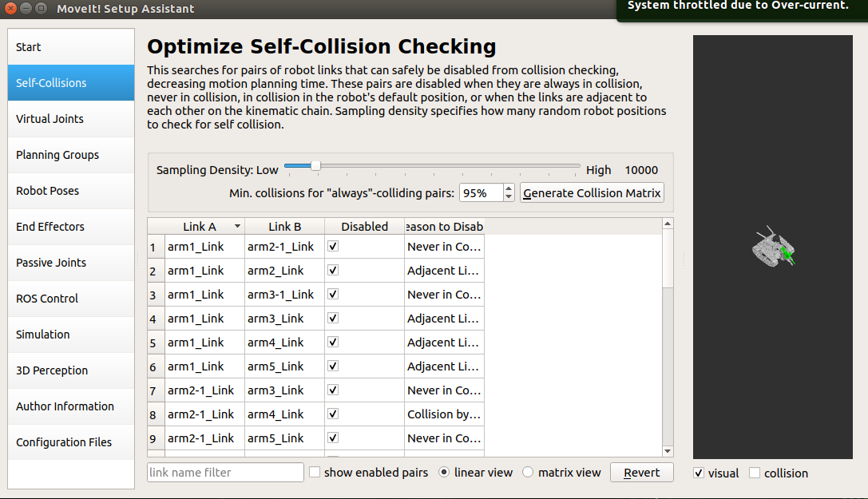Increase min collisions percentage with up arrow
This screenshot has width=868, height=499.
509,188
